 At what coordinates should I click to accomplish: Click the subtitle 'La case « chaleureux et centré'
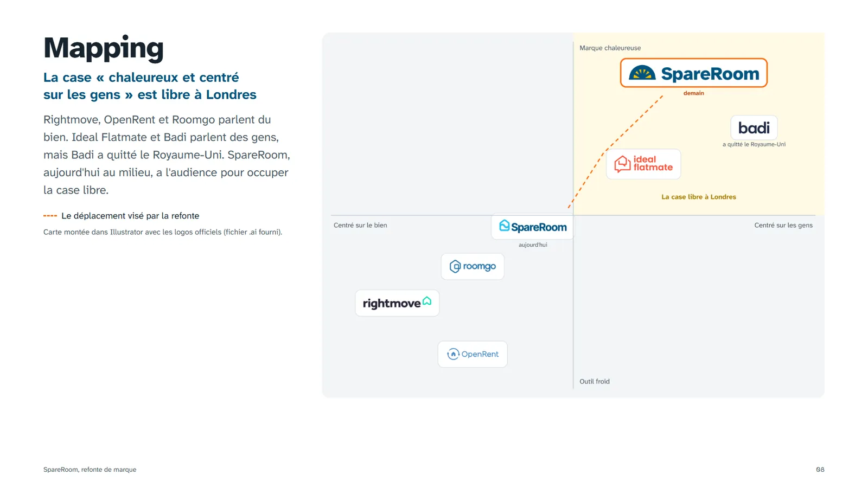(x=141, y=78)
